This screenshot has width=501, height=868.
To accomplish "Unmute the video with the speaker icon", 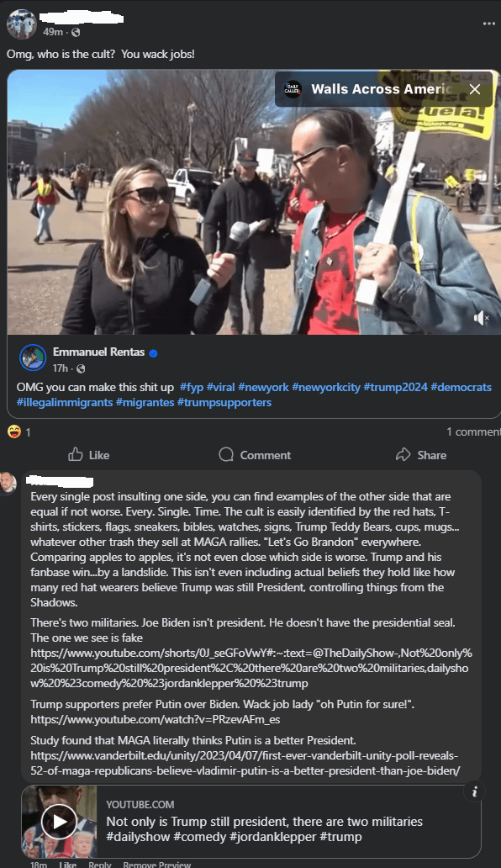I will point(481,318).
